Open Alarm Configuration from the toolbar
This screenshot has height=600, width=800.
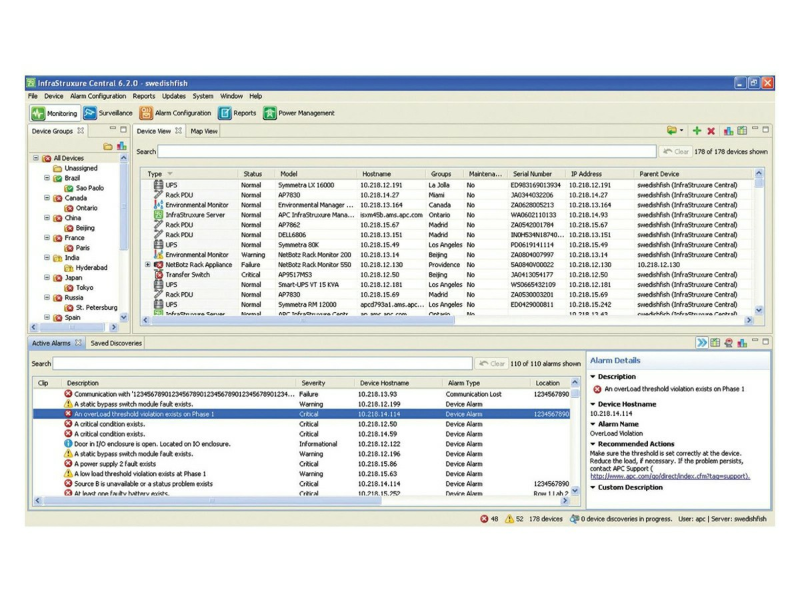[175, 113]
